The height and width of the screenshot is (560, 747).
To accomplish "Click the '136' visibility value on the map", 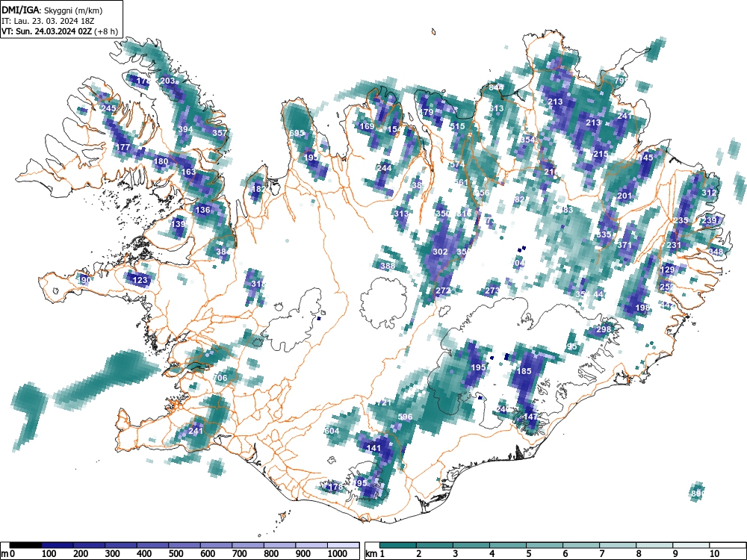I will pyautogui.click(x=202, y=210).
